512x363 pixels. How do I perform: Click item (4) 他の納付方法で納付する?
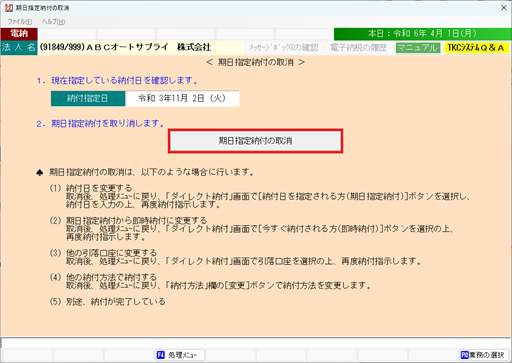[103, 277]
